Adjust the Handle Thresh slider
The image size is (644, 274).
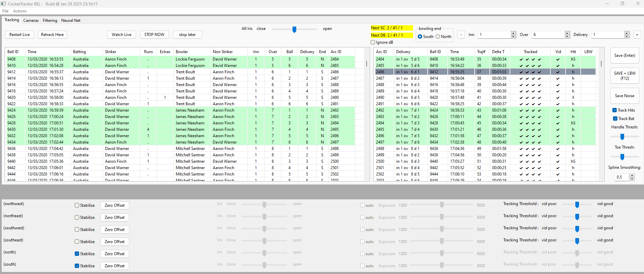coord(622,136)
